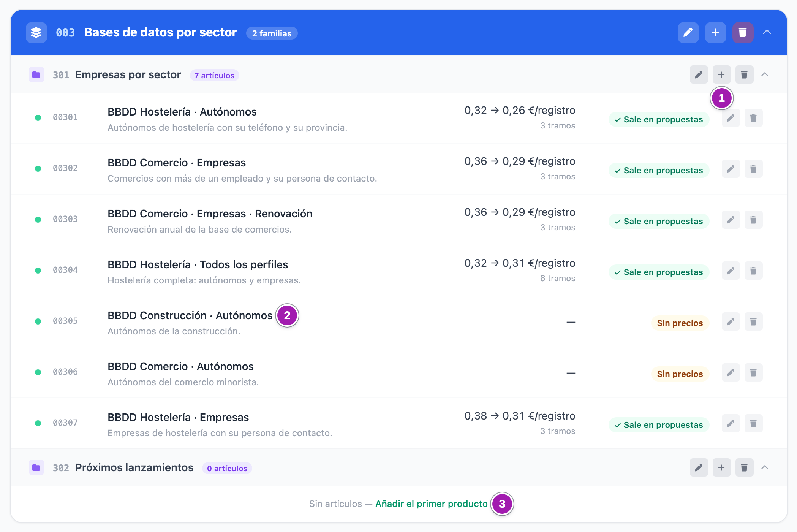The width and height of the screenshot is (797, 532).
Task: Select the title BBDD Hostelería · Todos los perfiles
Action: pyautogui.click(x=198, y=264)
